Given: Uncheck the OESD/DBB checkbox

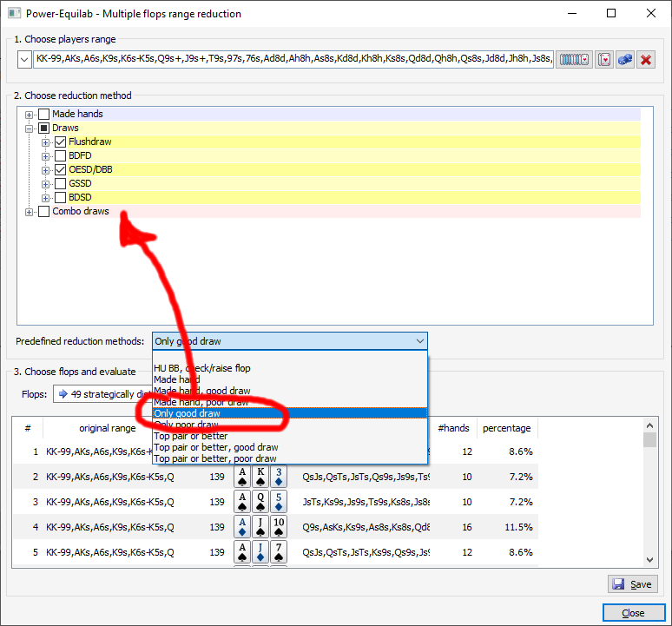Looking at the screenshot, I should click(x=61, y=169).
